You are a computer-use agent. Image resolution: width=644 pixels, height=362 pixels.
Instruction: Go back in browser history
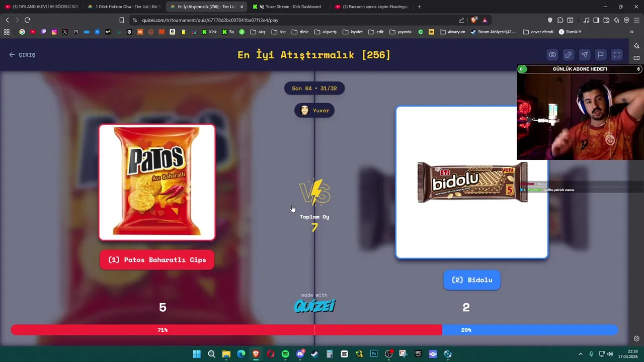8,20
